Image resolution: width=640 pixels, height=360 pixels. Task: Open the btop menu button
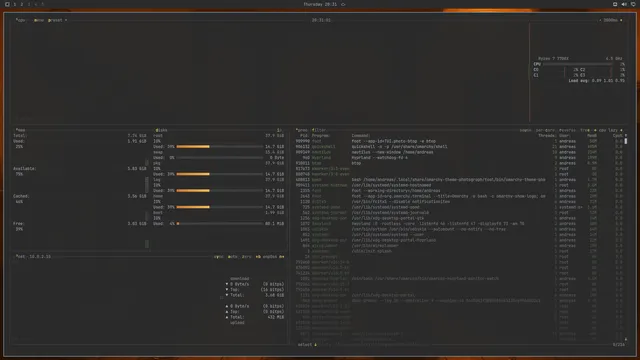[39, 20]
